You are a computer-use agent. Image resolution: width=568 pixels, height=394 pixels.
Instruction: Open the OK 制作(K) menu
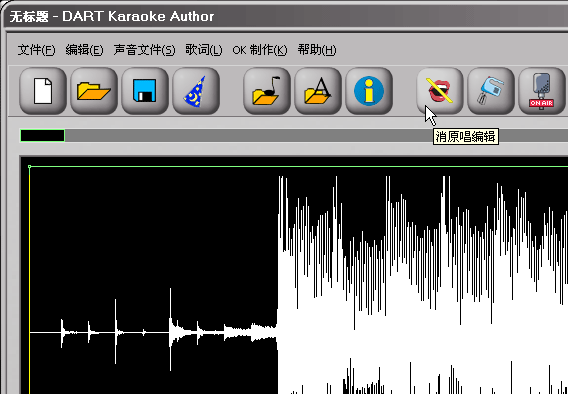[x=260, y=50]
